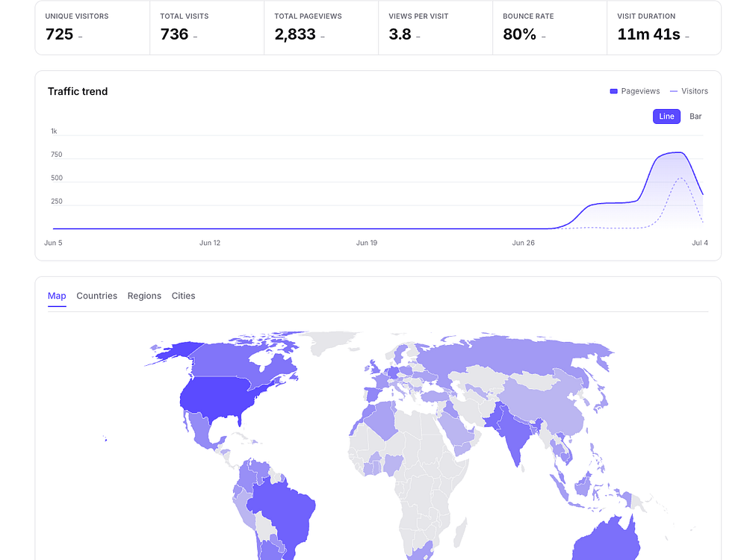Open the Countries tab

click(96, 296)
